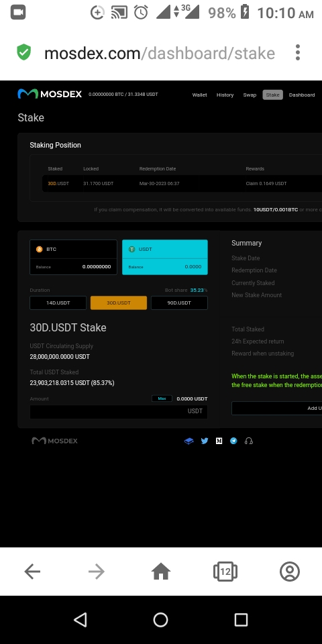Tap the Android home circle button
The height and width of the screenshot is (644, 322).
(160, 620)
